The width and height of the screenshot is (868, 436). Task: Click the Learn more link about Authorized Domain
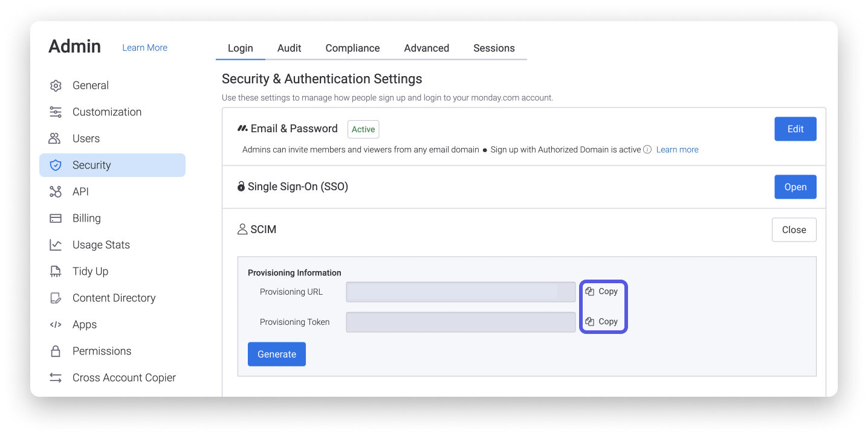pos(676,149)
